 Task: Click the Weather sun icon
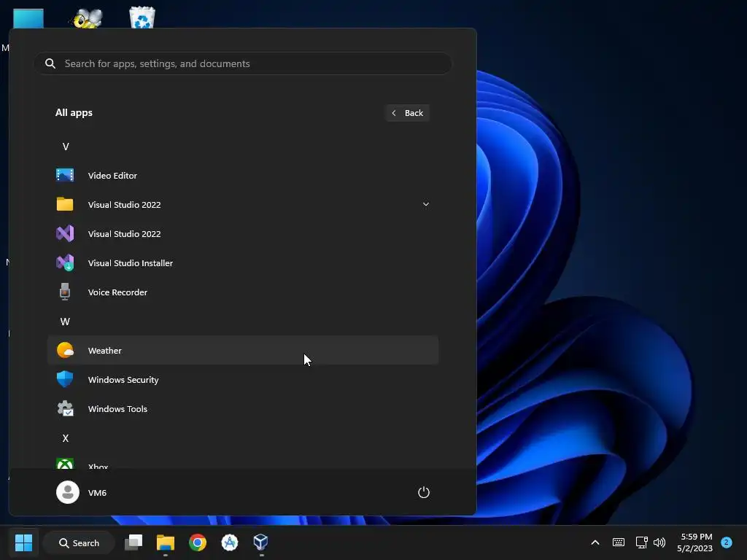(65, 350)
